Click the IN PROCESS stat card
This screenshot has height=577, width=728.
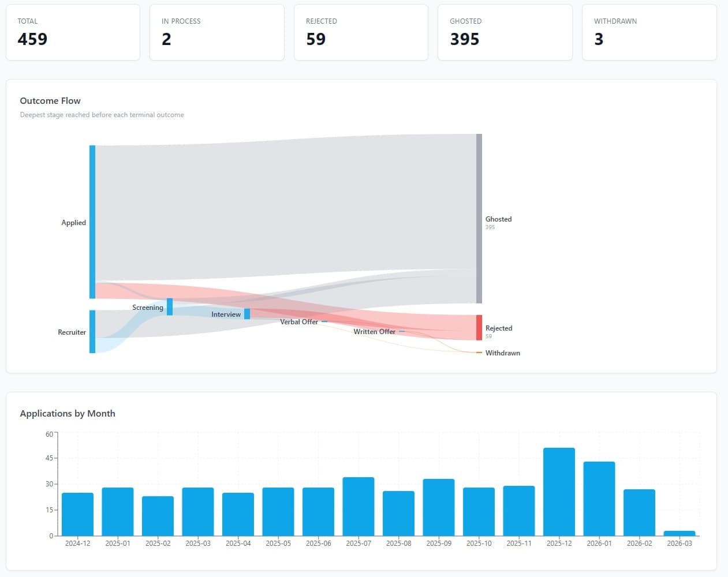(217, 32)
